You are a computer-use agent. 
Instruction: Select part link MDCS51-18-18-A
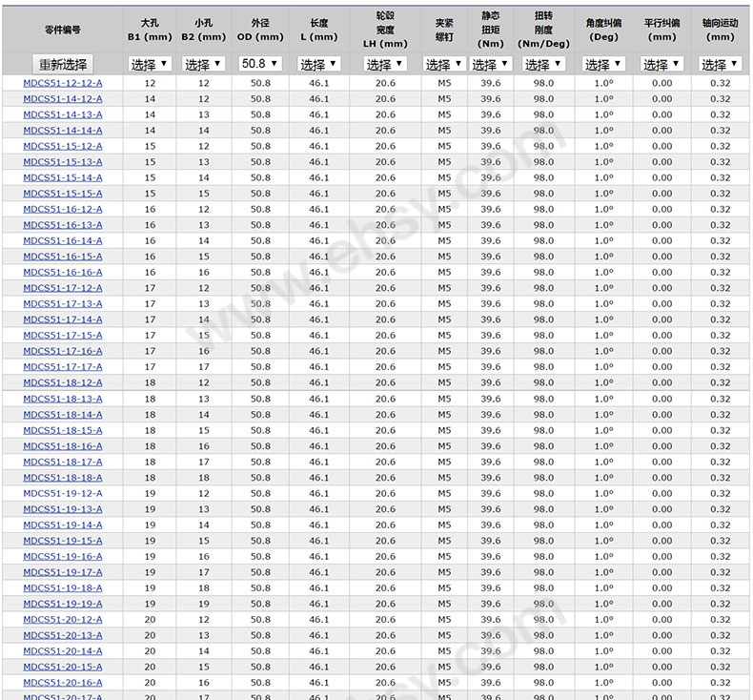tap(63, 478)
